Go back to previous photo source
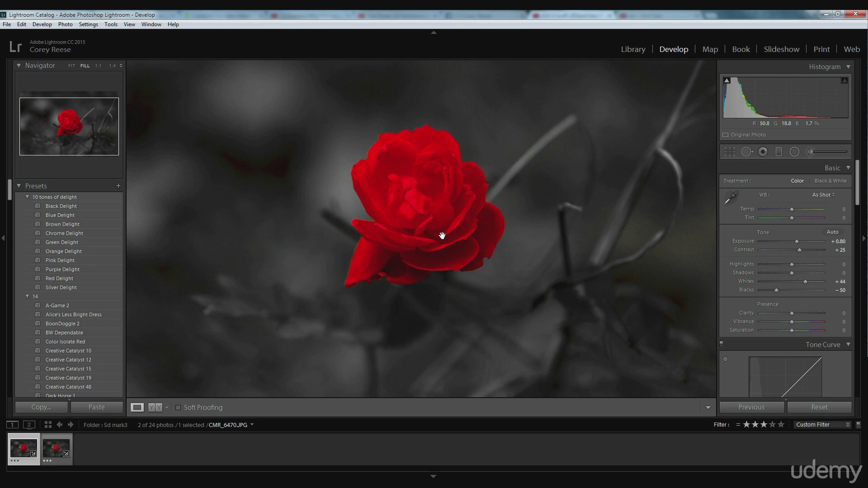Image resolution: width=868 pixels, height=488 pixels. click(x=59, y=425)
